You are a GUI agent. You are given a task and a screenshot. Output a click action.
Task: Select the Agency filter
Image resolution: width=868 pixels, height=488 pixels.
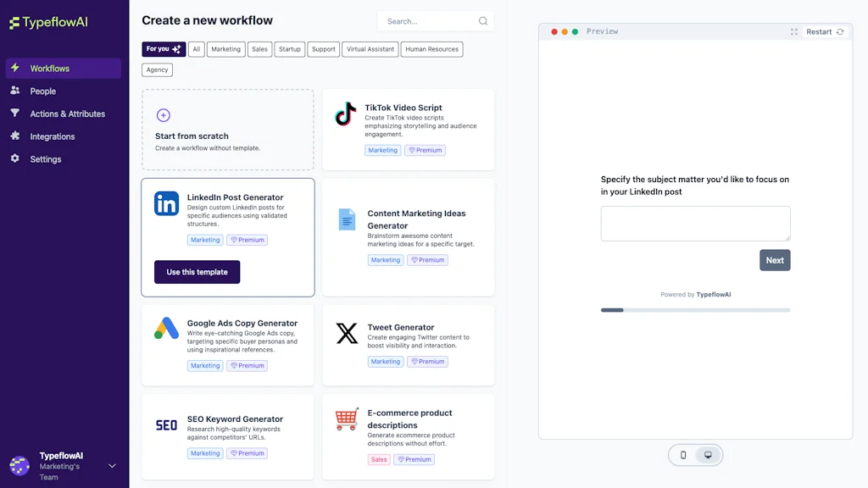157,69
